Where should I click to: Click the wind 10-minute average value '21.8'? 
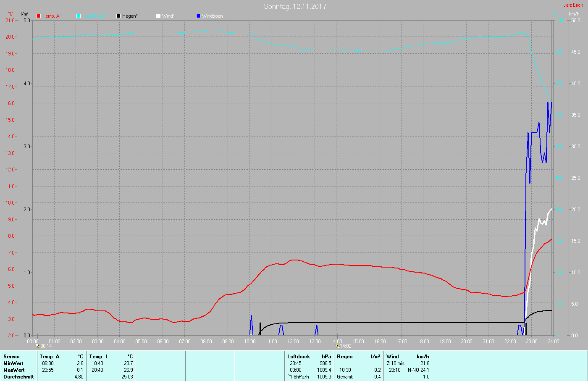425,363
